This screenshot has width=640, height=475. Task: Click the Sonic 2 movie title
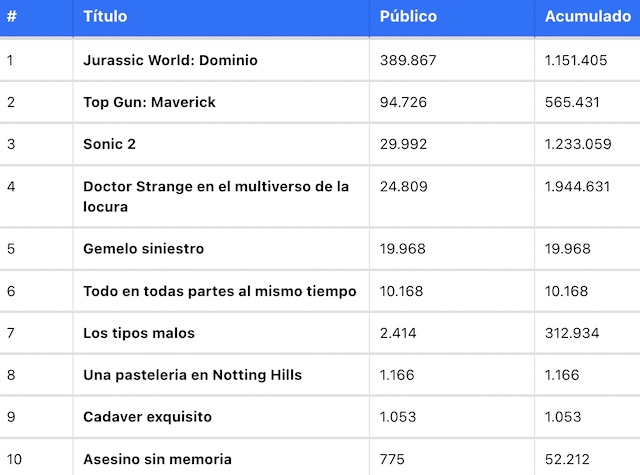[109, 144]
